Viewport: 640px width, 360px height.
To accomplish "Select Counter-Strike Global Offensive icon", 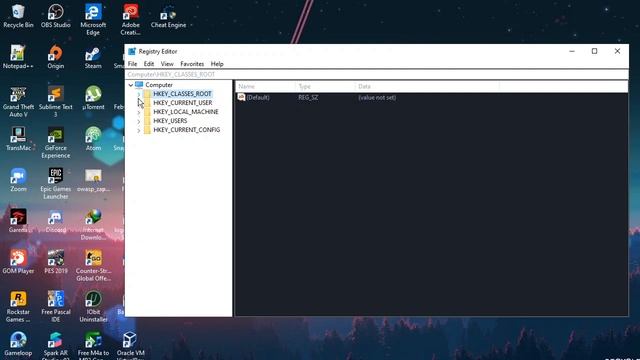I will (93, 266).
